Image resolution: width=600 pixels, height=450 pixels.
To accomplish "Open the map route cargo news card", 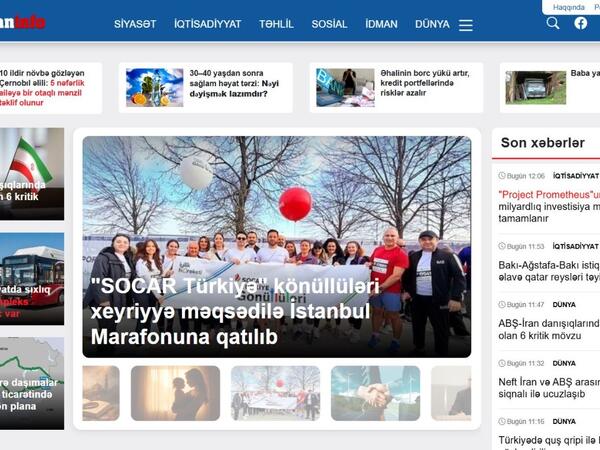I will coord(32,383).
